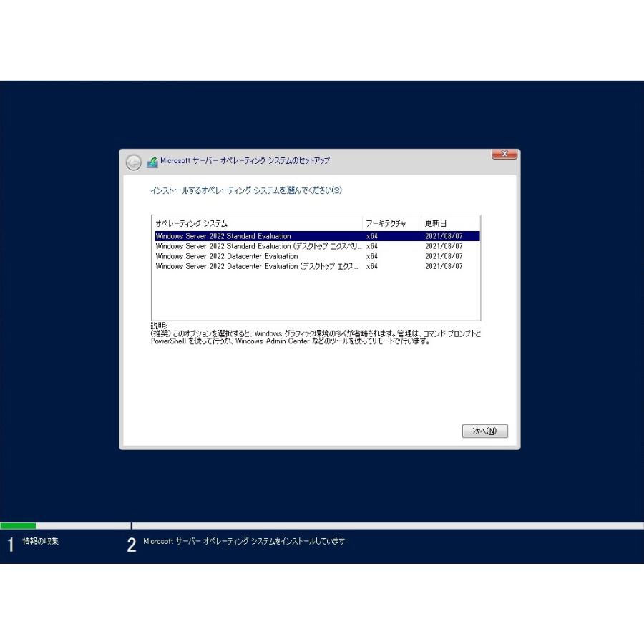
Task: Click the setup wizard icon in the title bar
Action: click(x=152, y=162)
